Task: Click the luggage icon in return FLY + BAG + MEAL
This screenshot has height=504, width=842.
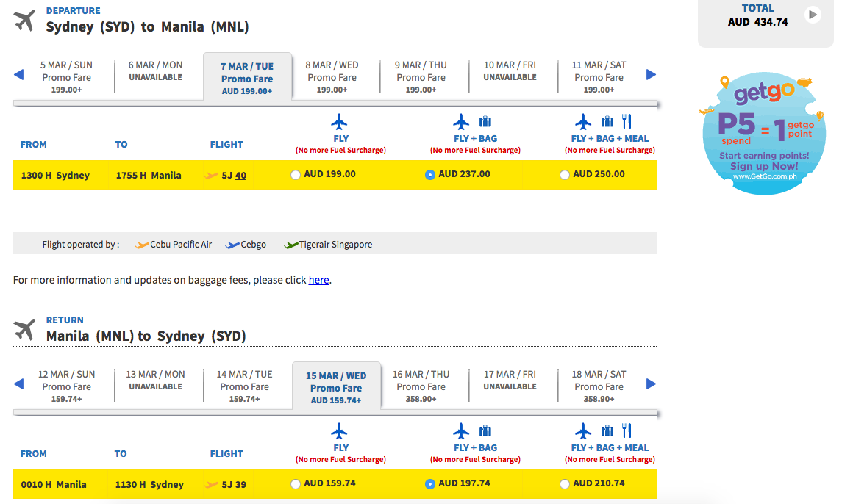Action: tap(607, 431)
